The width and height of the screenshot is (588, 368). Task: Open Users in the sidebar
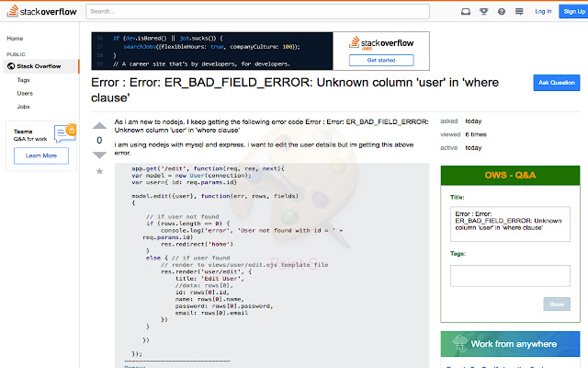point(25,93)
